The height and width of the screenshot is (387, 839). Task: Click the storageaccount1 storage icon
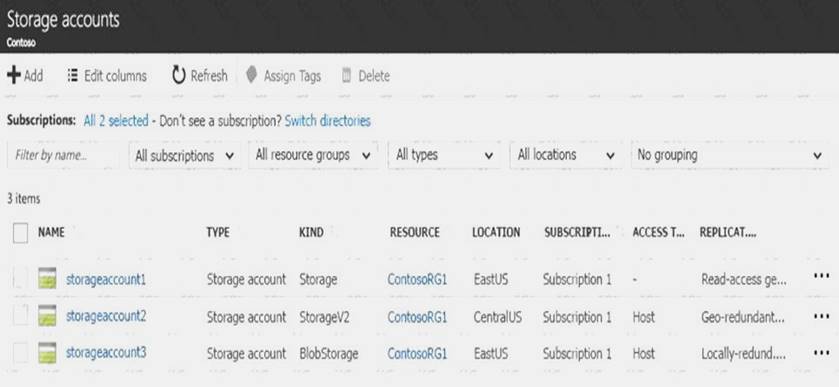pos(47,279)
